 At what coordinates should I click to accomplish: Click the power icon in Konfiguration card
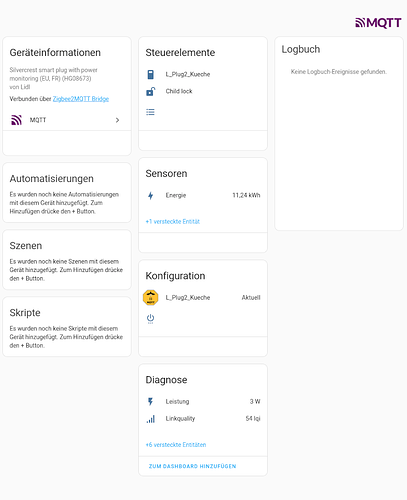coord(150,318)
